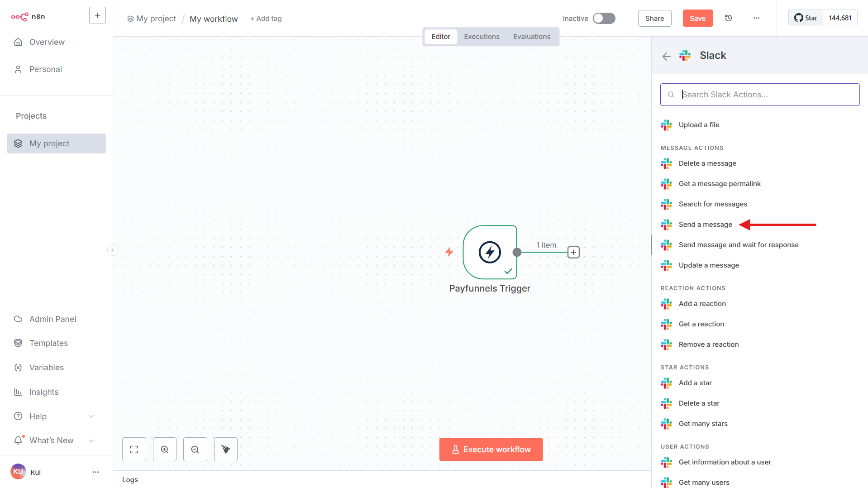Open Overview in the sidebar
The image size is (868, 488).
click(x=56, y=42)
